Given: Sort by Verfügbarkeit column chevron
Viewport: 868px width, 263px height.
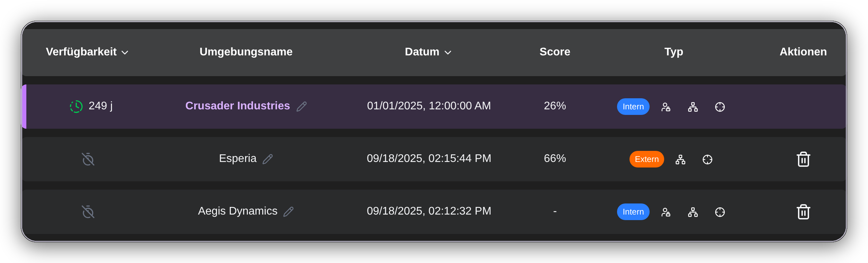Looking at the screenshot, I should pos(125,53).
